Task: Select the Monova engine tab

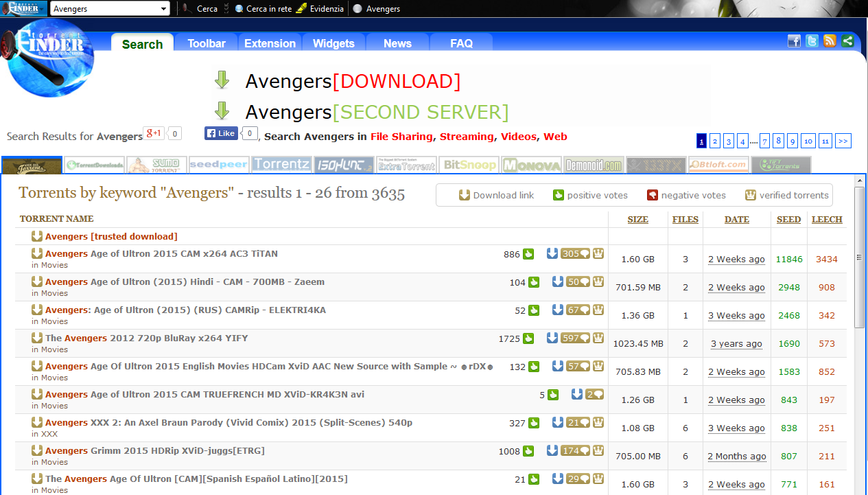Action: point(531,165)
